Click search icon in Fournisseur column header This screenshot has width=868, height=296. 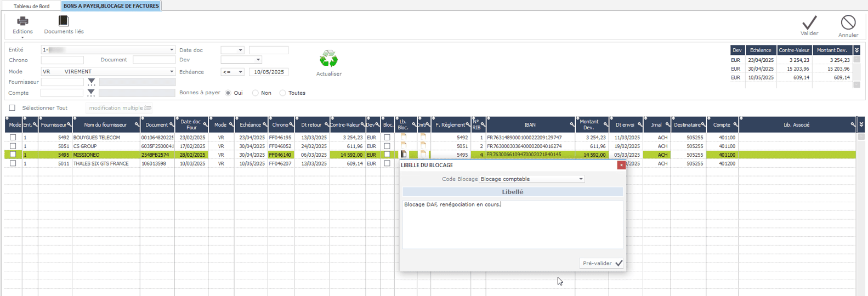(x=69, y=125)
